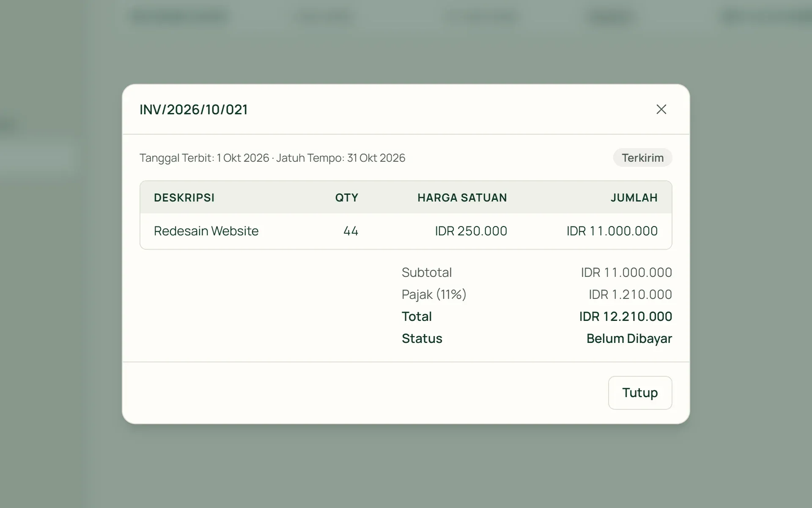The width and height of the screenshot is (812, 508).
Task: Select the invoice number INV/2026/10/021 heading
Action: click(x=194, y=109)
